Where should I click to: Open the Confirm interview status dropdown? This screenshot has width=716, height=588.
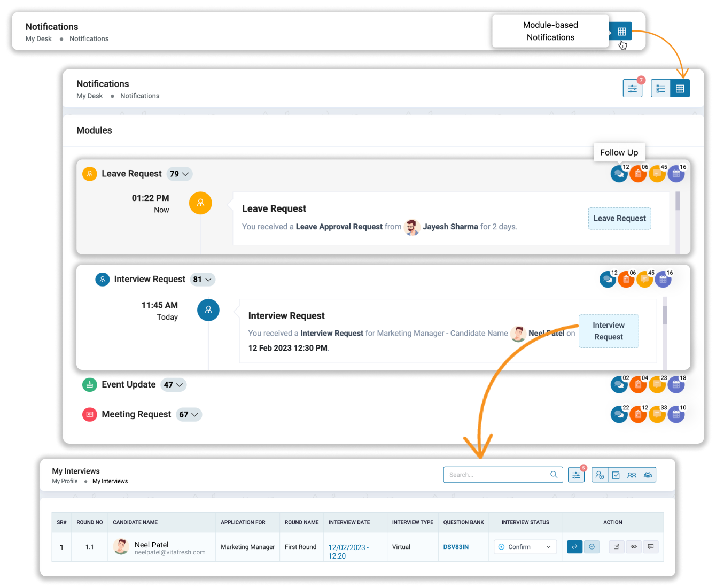(525, 547)
